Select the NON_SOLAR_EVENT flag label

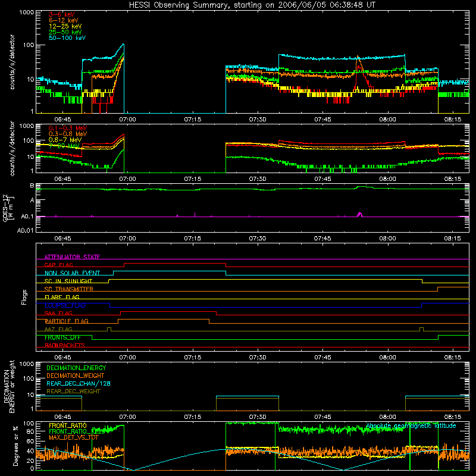coord(72,273)
